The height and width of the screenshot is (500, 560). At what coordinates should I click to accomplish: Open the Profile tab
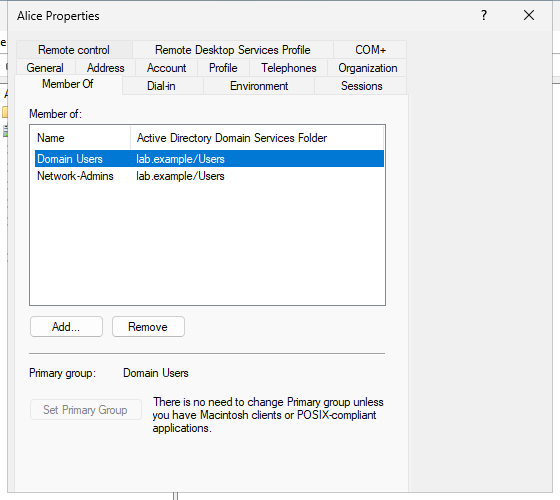tap(223, 68)
